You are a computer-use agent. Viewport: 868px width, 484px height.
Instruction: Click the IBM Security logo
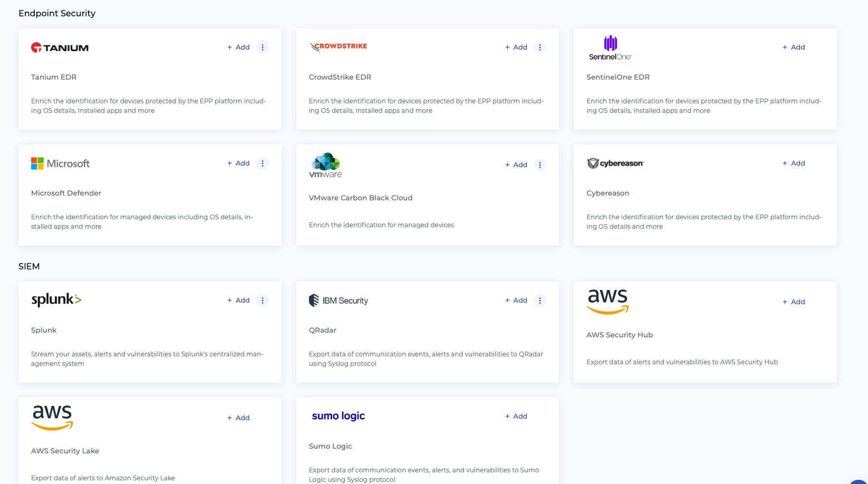[x=339, y=301]
